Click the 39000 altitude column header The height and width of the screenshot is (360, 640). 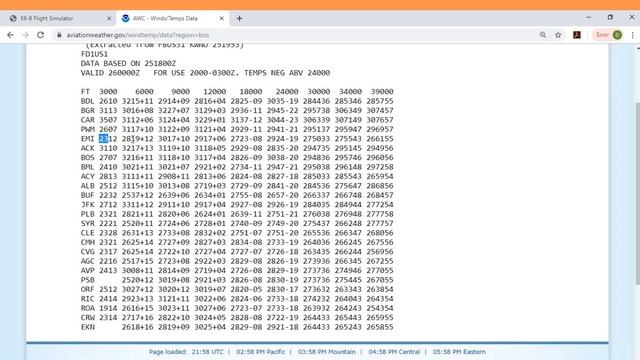[x=382, y=92]
